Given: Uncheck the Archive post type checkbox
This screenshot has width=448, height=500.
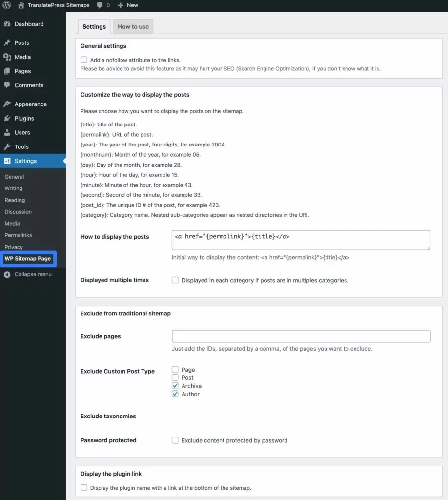Looking at the screenshot, I should (x=175, y=386).
